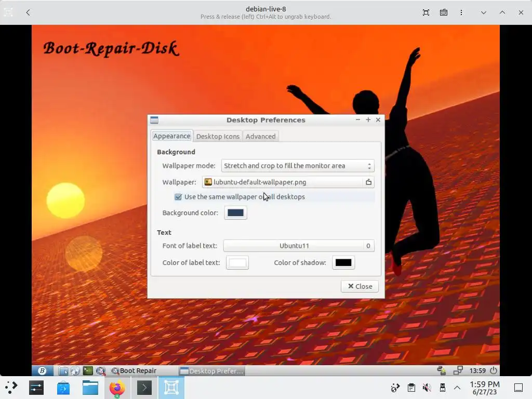Click the wallpaper file browse icon

point(368,182)
